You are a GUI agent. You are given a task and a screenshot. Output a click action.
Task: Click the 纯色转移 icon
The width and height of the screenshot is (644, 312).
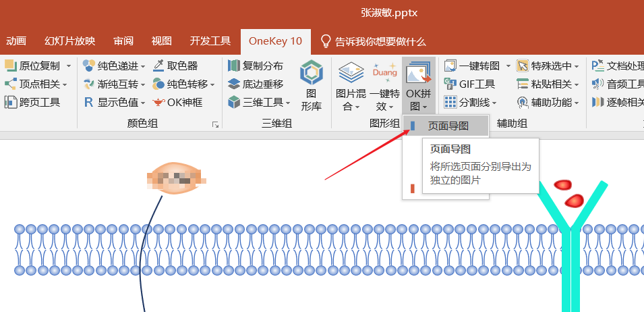(158, 84)
